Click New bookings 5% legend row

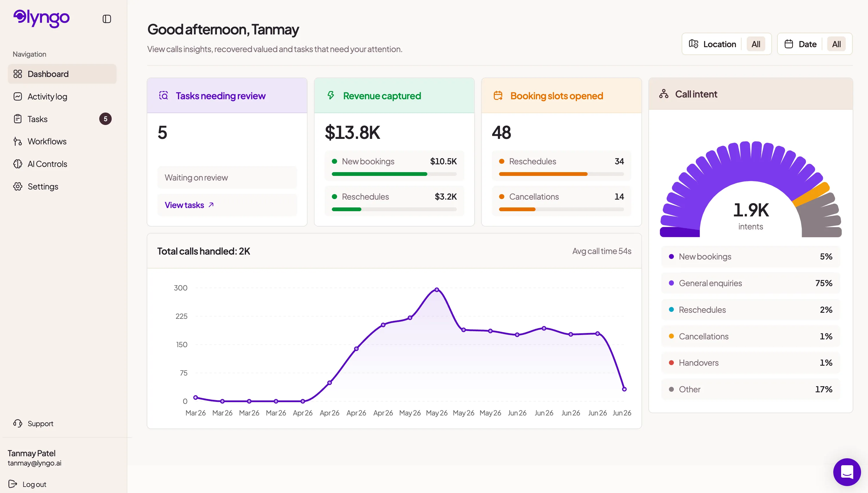click(x=751, y=257)
